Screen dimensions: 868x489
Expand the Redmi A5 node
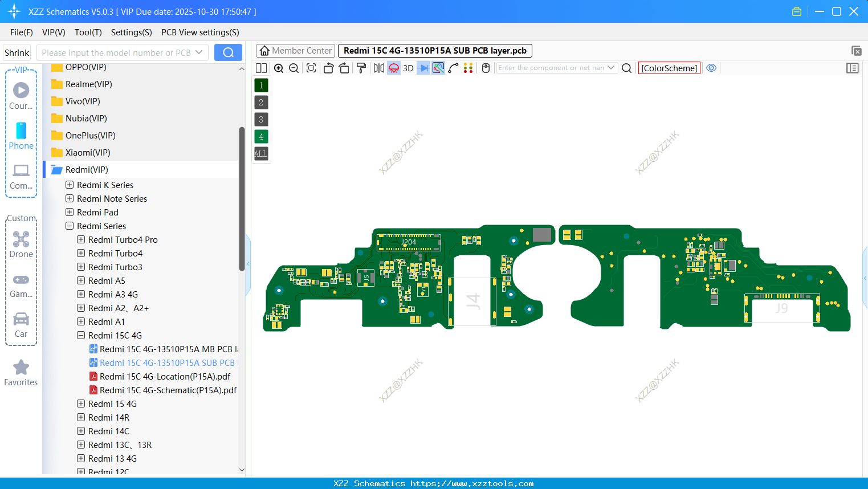point(81,280)
